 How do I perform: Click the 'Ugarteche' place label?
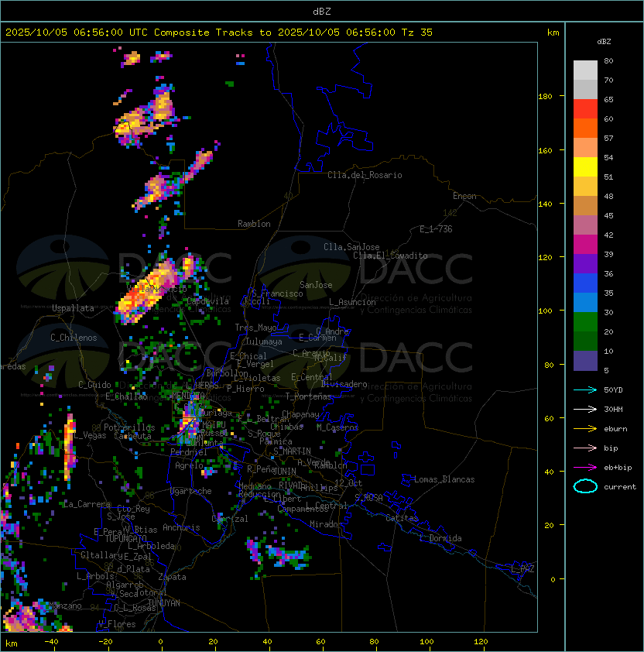pos(191,491)
